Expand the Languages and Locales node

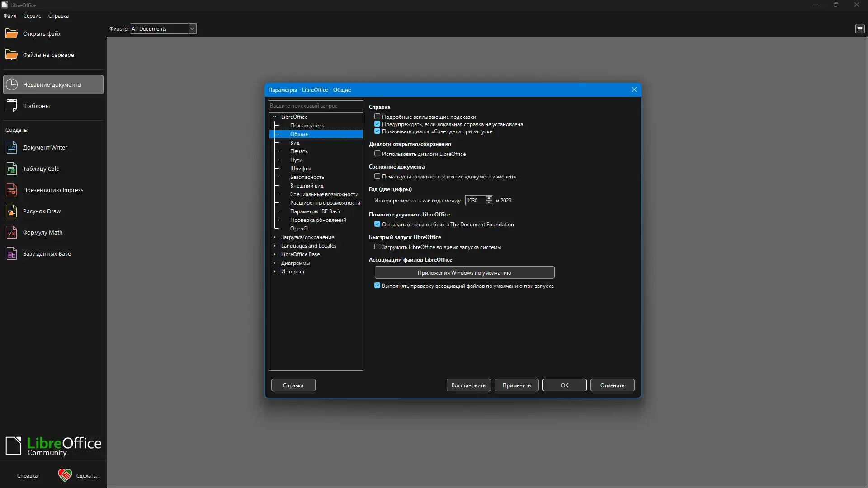(x=274, y=246)
